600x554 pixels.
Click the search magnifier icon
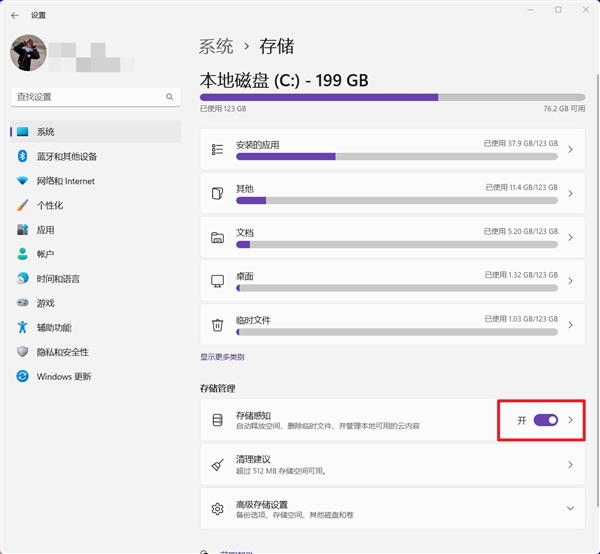pyautogui.click(x=170, y=97)
